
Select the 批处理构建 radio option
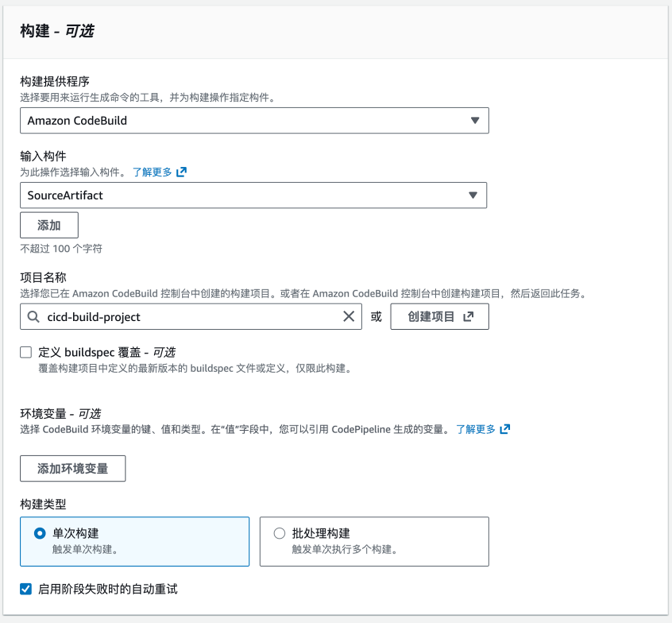(x=279, y=533)
